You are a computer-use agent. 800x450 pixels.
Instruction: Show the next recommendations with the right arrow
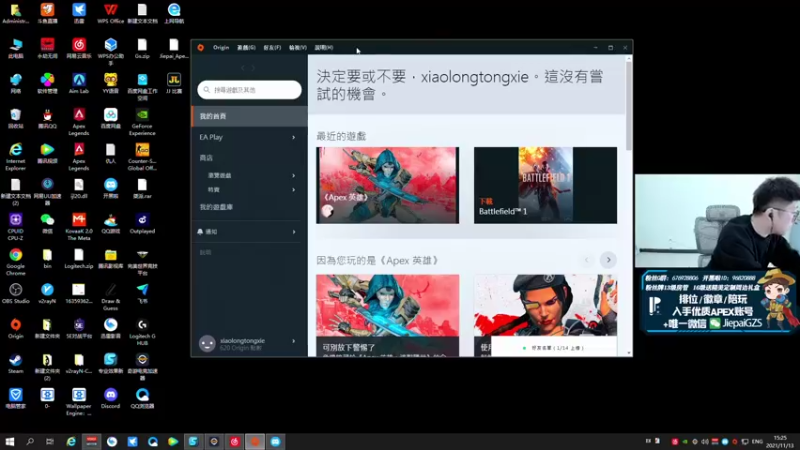pos(608,260)
